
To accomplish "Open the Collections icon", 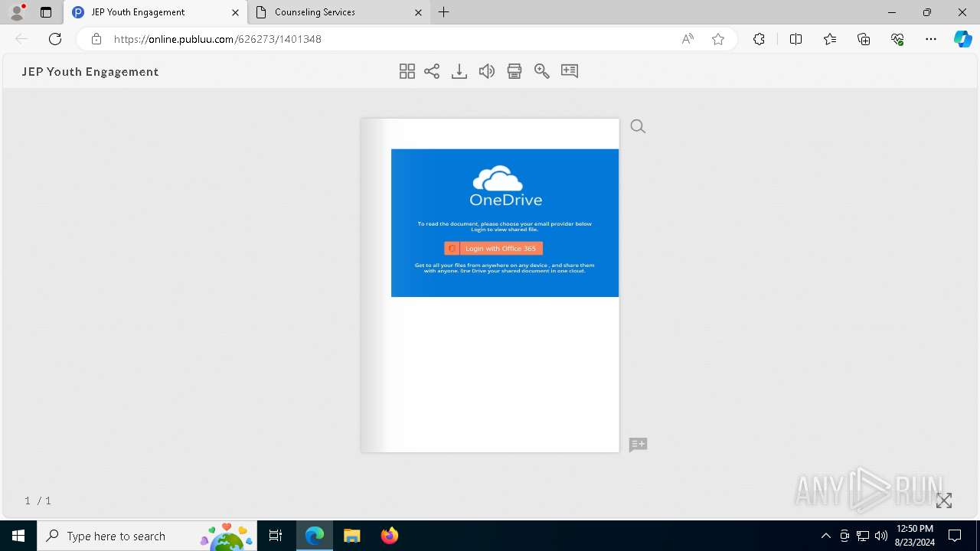I will (864, 39).
